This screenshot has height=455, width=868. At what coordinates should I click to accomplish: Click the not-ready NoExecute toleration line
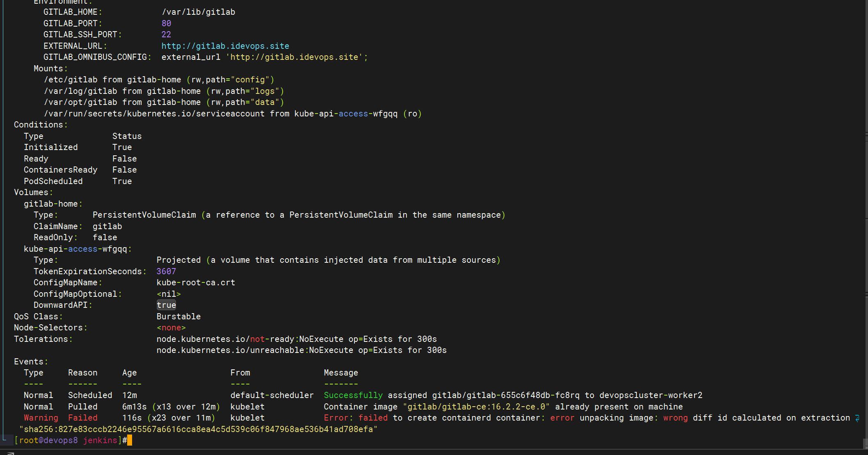[297, 339]
